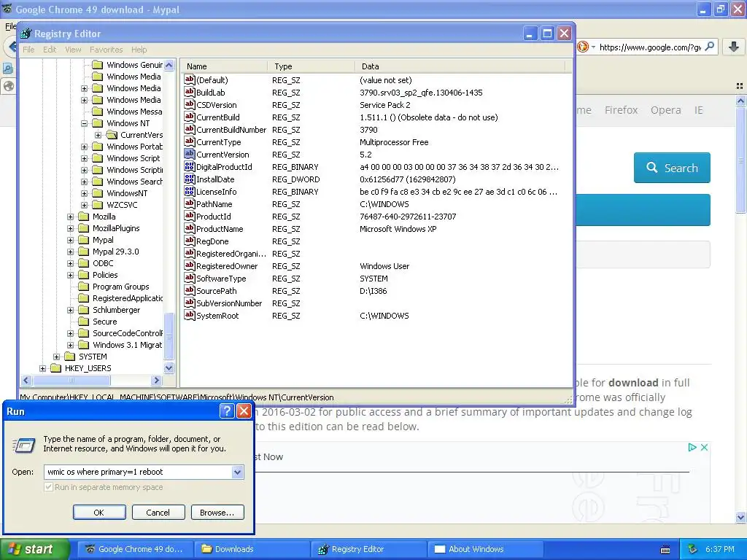Open the View menu in Registry Editor
The image size is (747, 560).
tap(73, 50)
